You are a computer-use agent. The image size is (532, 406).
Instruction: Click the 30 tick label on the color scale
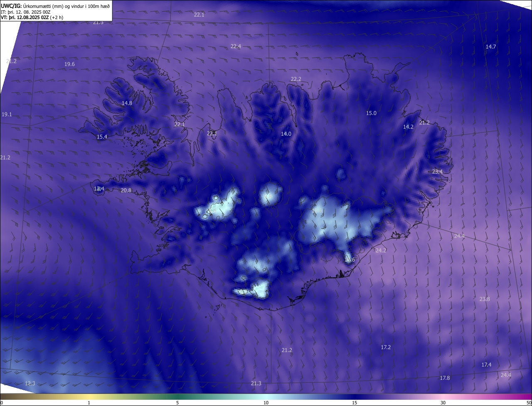(x=443, y=403)
